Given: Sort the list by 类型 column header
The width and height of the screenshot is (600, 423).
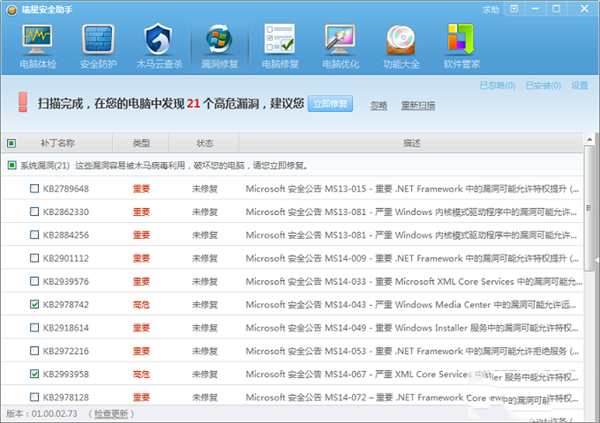Looking at the screenshot, I should [141, 143].
